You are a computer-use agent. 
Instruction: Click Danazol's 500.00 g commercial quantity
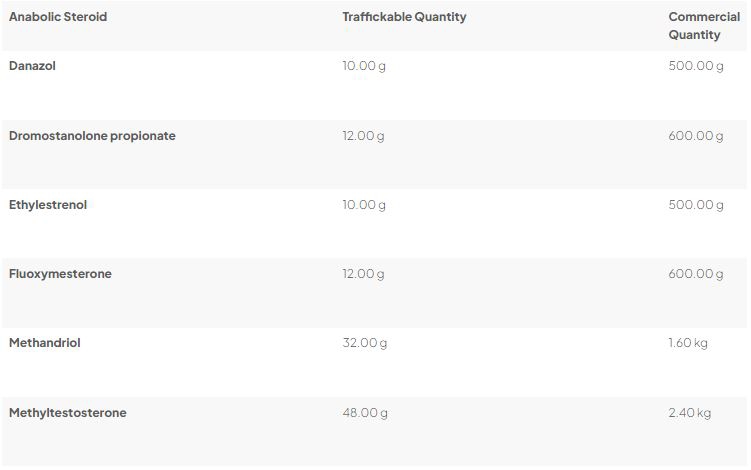tap(696, 66)
